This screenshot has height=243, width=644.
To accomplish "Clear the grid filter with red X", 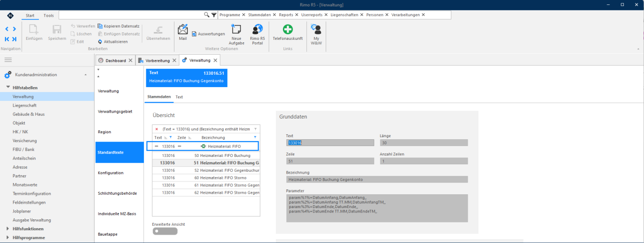I will point(157,129).
